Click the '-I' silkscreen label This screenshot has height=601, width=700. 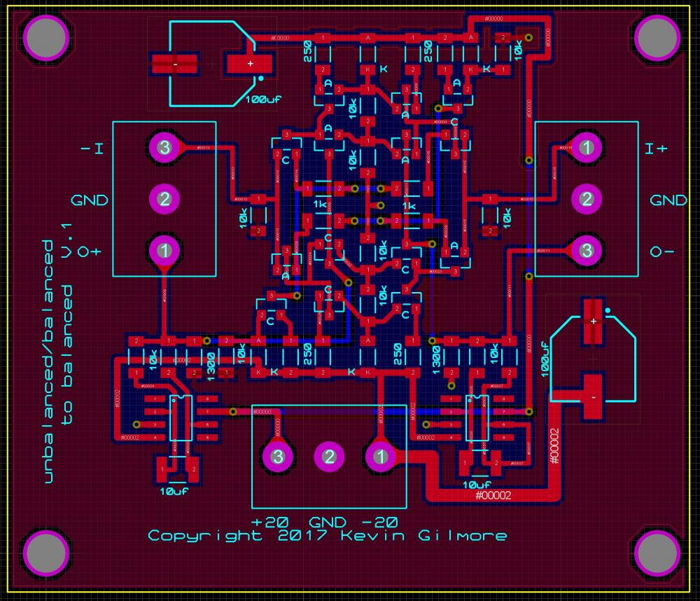point(92,148)
